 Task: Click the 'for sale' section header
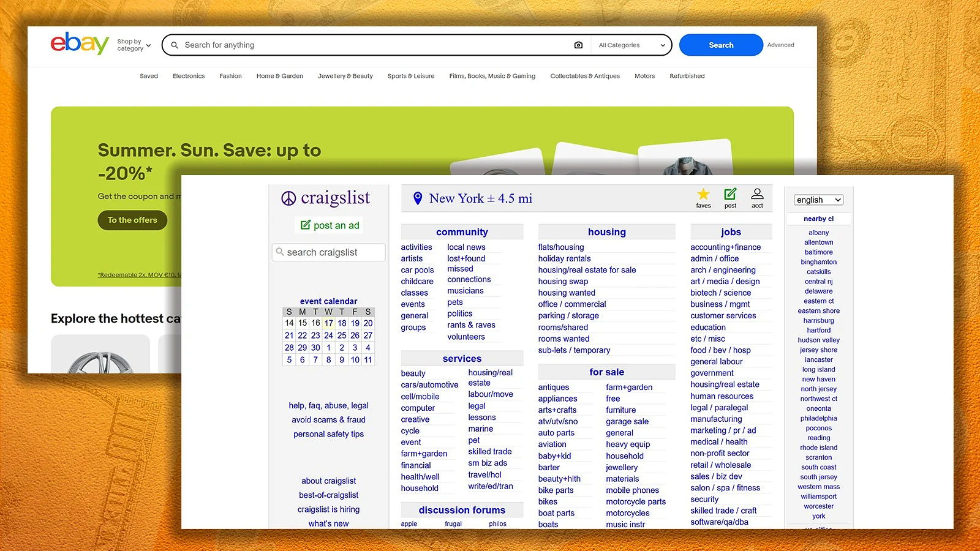(606, 372)
